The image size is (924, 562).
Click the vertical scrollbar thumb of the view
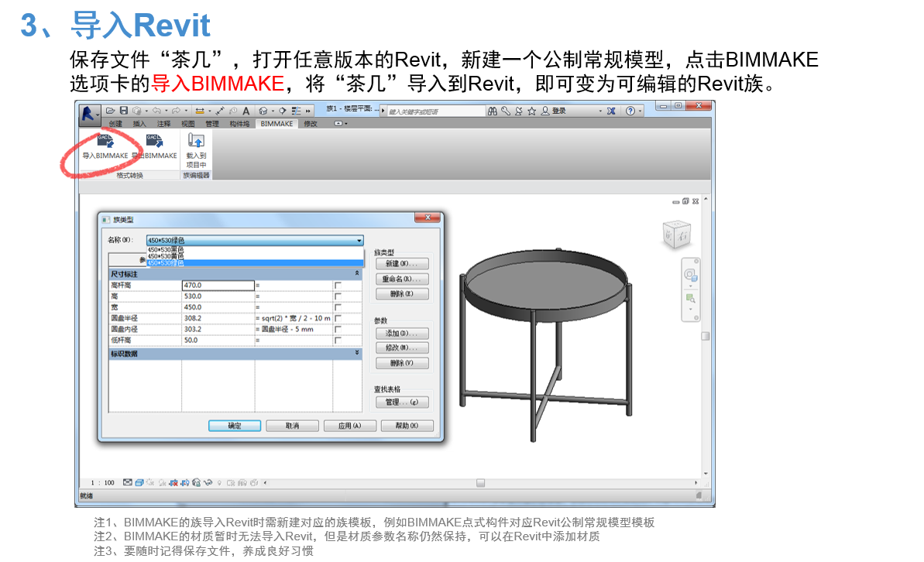[x=706, y=337]
